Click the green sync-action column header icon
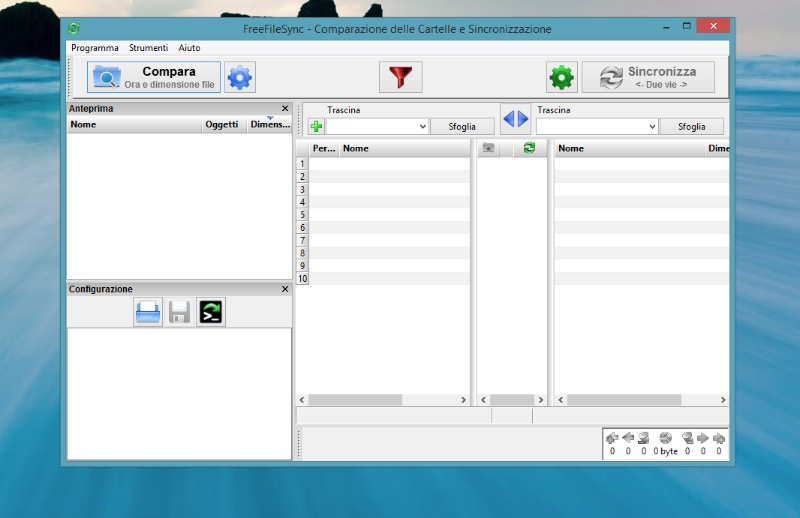 (529, 148)
